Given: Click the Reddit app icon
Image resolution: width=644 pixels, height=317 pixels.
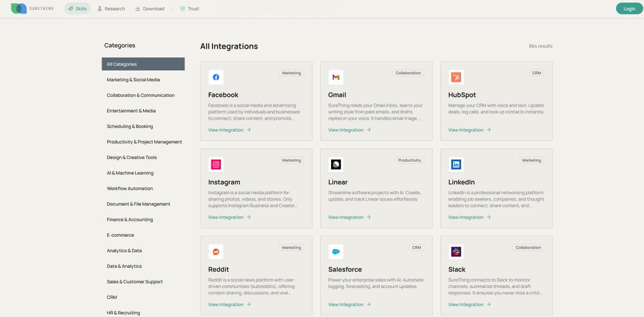Looking at the screenshot, I should tap(216, 252).
